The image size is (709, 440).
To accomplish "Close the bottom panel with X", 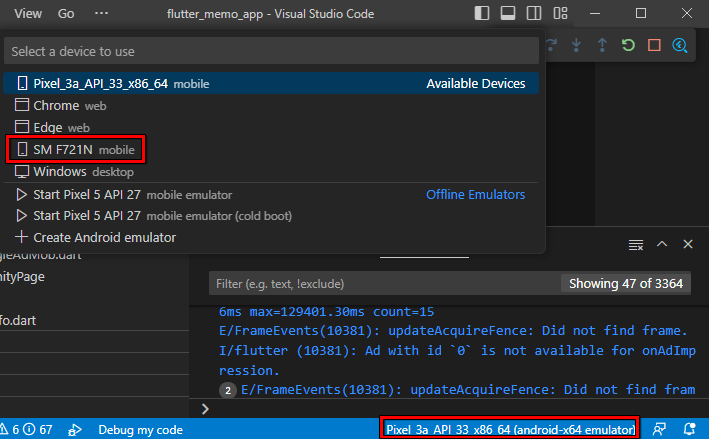I will click(688, 244).
